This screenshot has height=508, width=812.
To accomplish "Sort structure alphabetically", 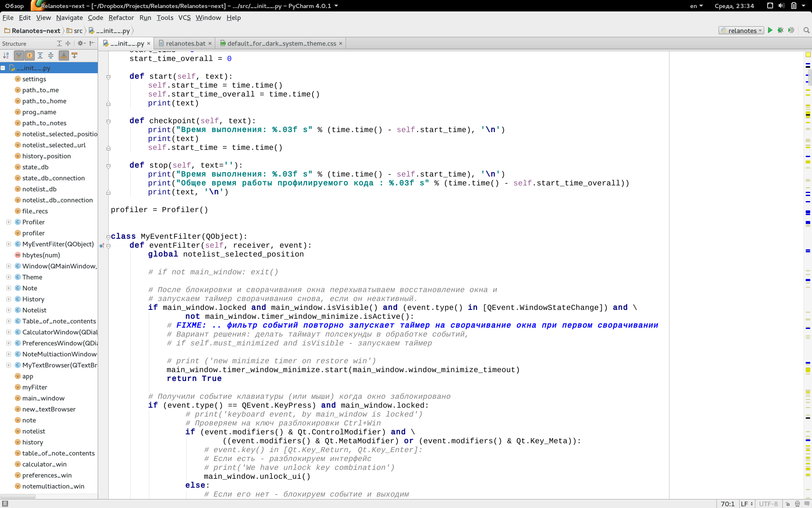I will click(6, 55).
